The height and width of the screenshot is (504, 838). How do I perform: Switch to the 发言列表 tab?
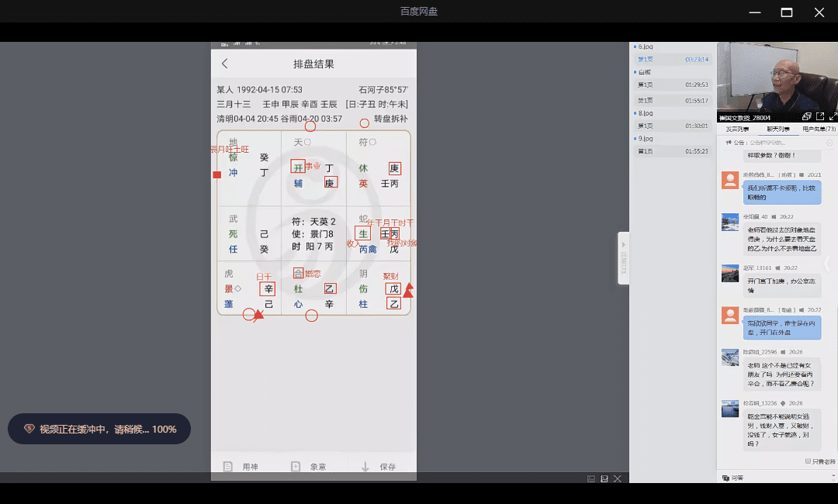point(737,129)
